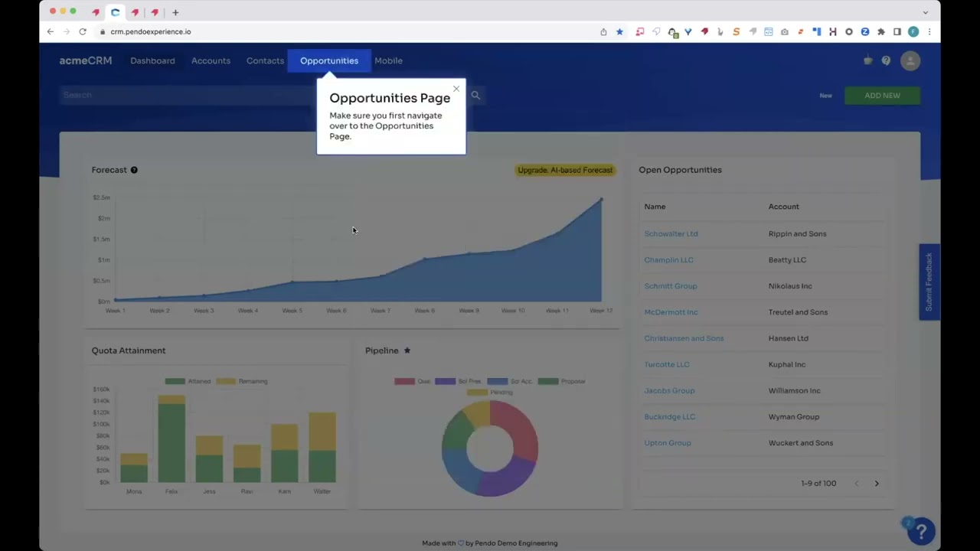Click the code brackets extension icon
Screen dimensions: 980x551
pos(769,31)
